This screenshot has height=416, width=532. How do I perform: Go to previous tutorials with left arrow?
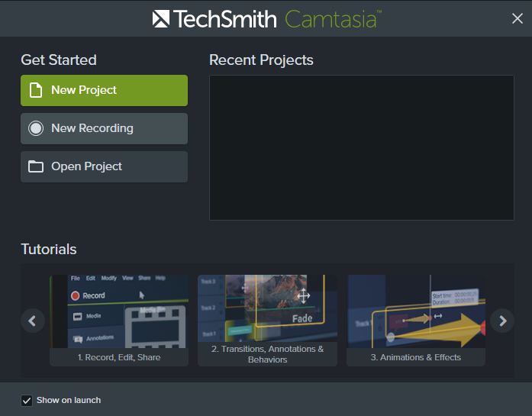pyautogui.click(x=33, y=321)
